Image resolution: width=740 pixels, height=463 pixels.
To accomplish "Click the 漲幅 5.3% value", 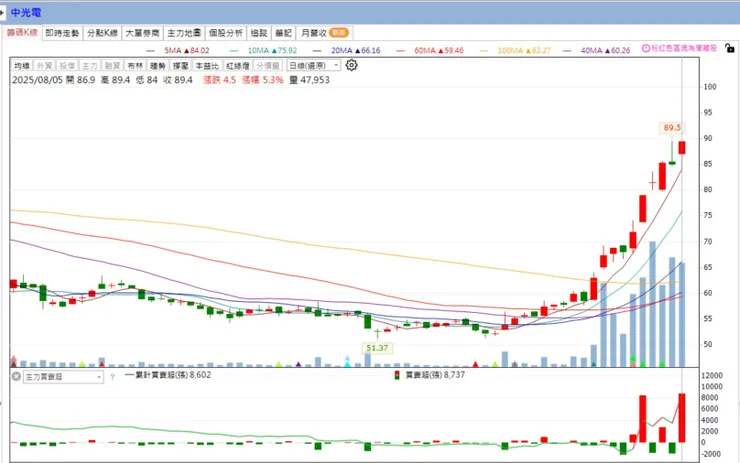I will pyautogui.click(x=263, y=80).
